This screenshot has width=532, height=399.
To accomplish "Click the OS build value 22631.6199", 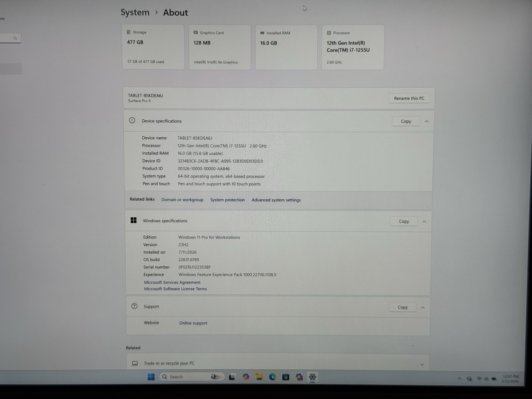I will coord(189,260).
